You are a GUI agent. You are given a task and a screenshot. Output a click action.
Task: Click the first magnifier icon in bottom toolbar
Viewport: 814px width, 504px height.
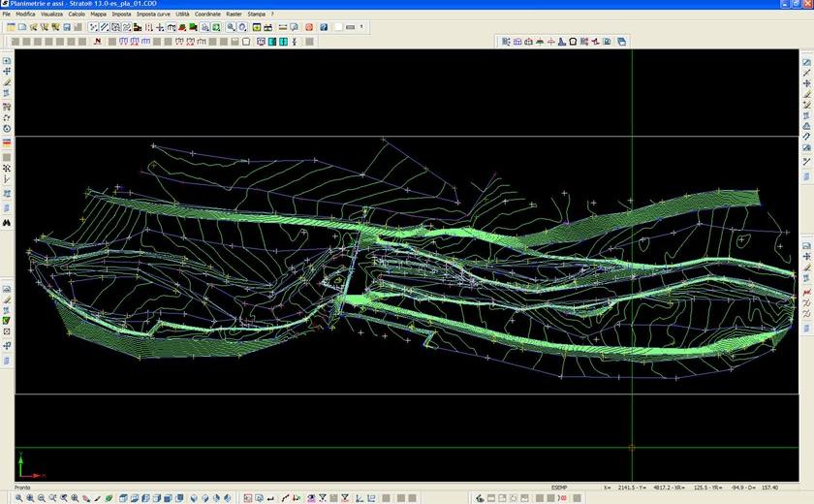[18, 497]
